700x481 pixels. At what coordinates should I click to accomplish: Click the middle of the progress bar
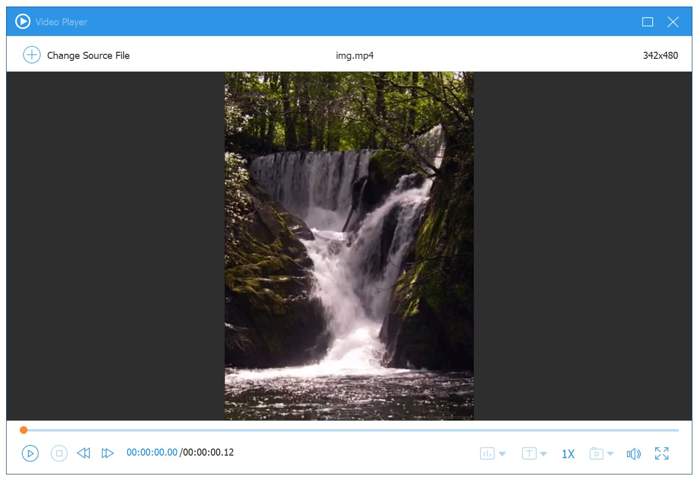coord(350,430)
